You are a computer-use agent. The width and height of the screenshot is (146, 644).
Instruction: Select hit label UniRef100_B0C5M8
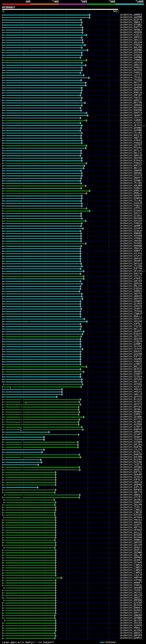tap(131, 457)
